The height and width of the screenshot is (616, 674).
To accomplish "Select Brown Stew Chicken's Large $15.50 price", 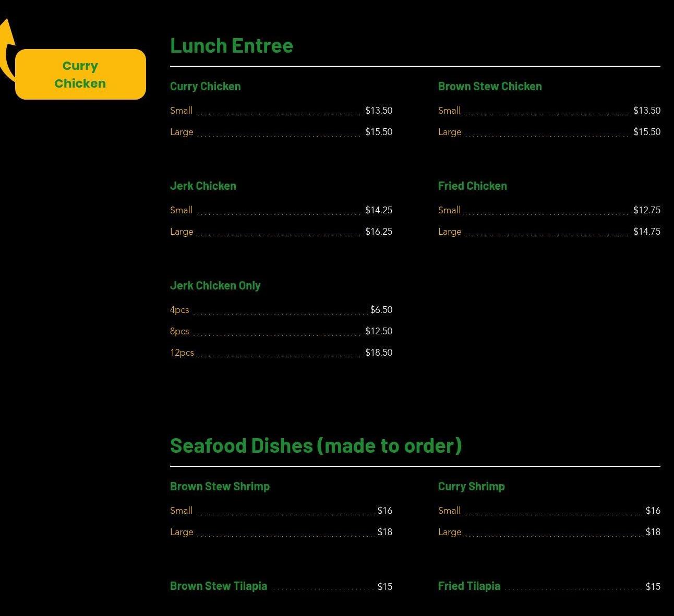I will [647, 132].
